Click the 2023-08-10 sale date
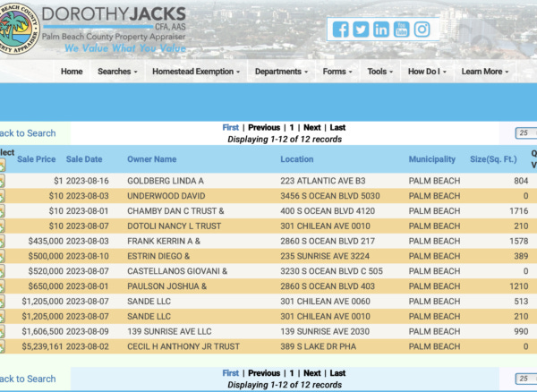 click(88, 256)
